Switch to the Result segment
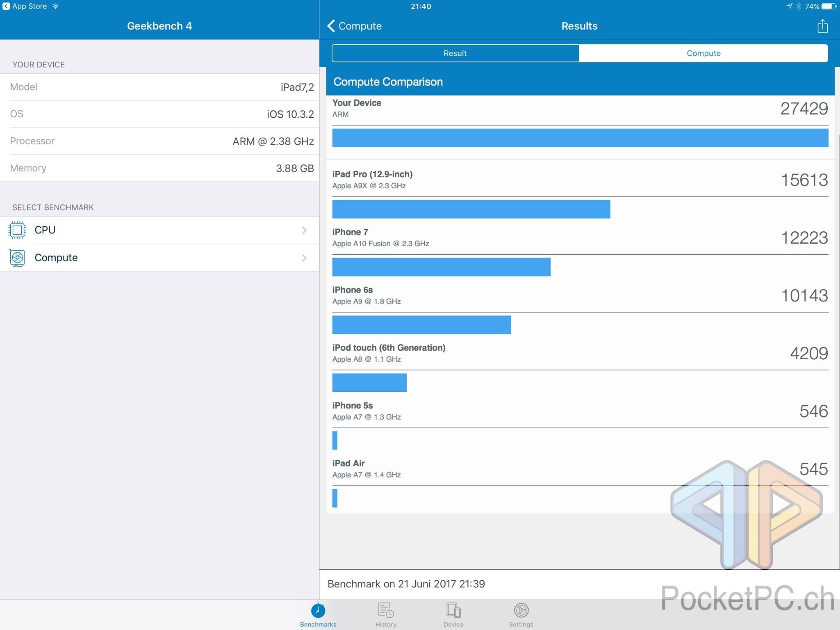The image size is (840, 630). tap(455, 53)
